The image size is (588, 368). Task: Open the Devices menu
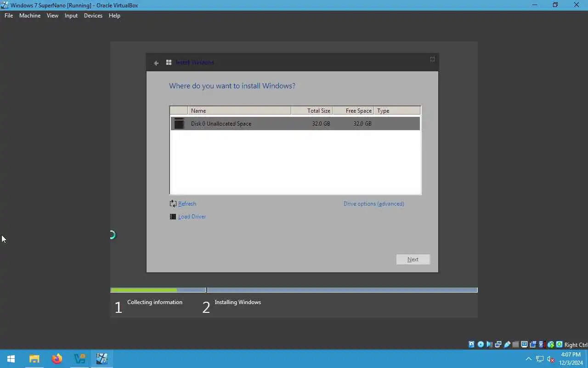click(x=93, y=16)
